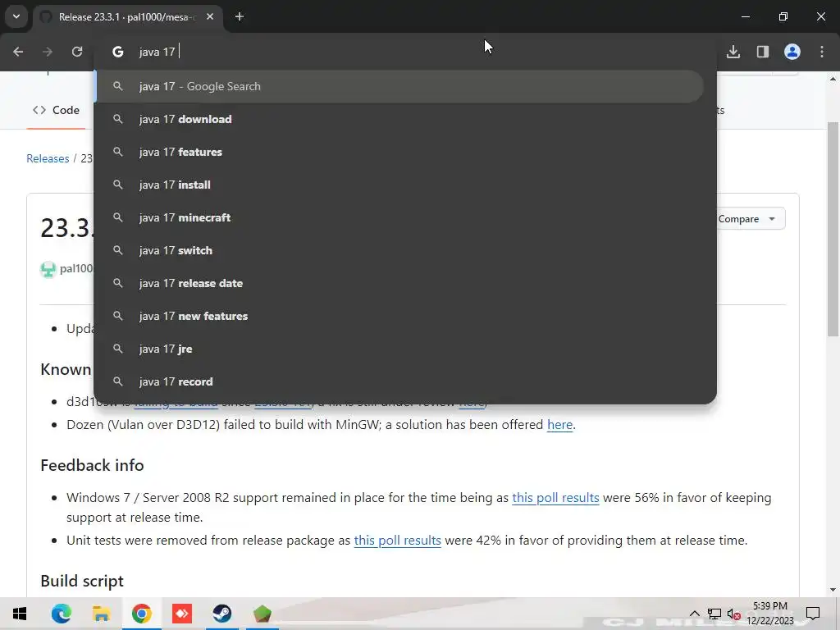Open the Chrome profile avatar
This screenshot has height=630, width=840.
[792, 52]
